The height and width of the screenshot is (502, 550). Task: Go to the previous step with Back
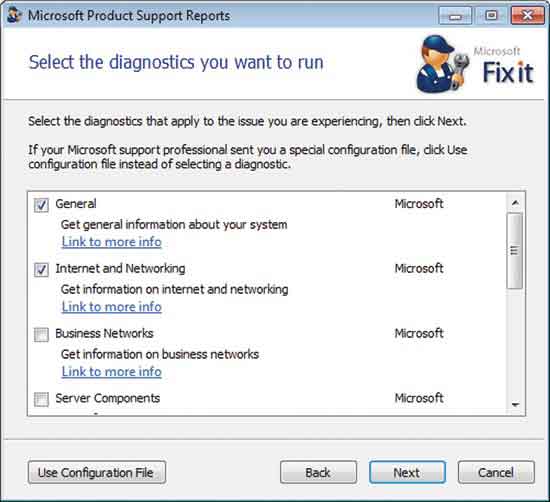(318, 473)
